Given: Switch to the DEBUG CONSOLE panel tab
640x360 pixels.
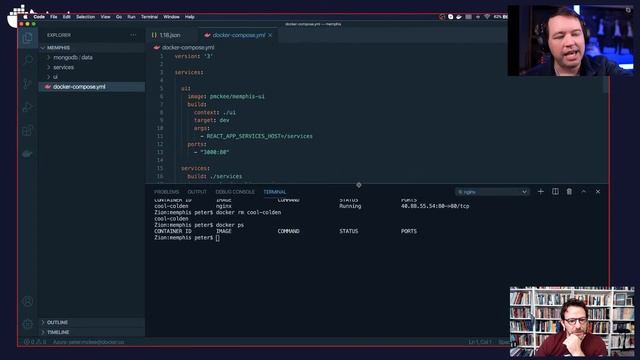Looking at the screenshot, I should (235, 192).
